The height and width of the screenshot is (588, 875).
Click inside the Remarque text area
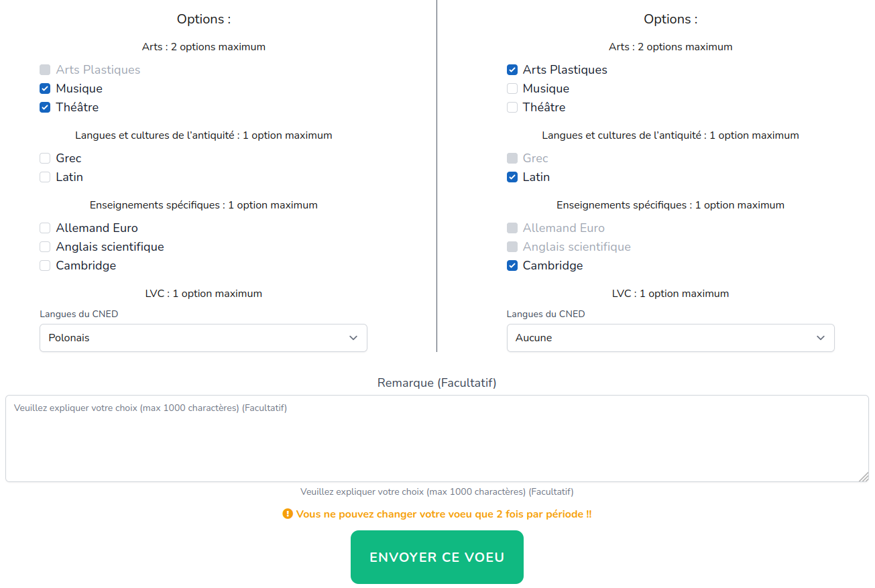(x=437, y=438)
